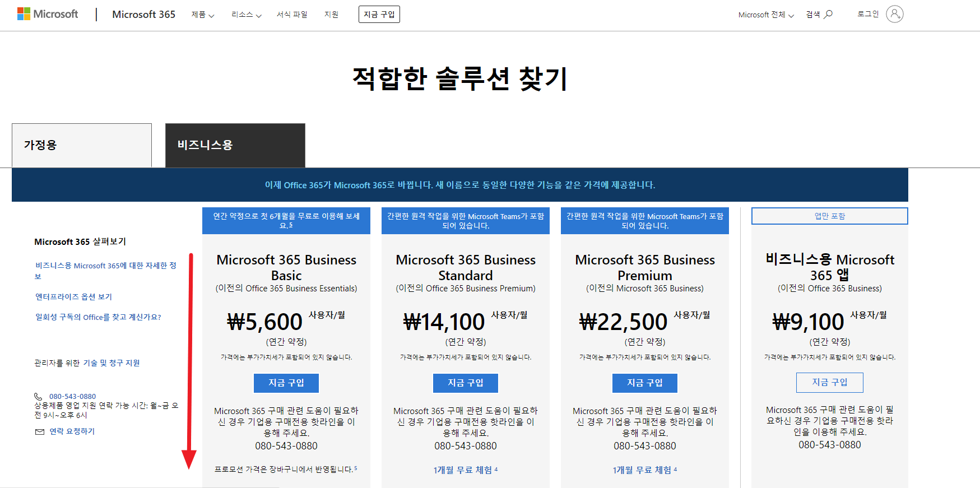Switch to the 비즈니스용 tab
The width and height of the screenshot is (980, 488).
click(235, 145)
